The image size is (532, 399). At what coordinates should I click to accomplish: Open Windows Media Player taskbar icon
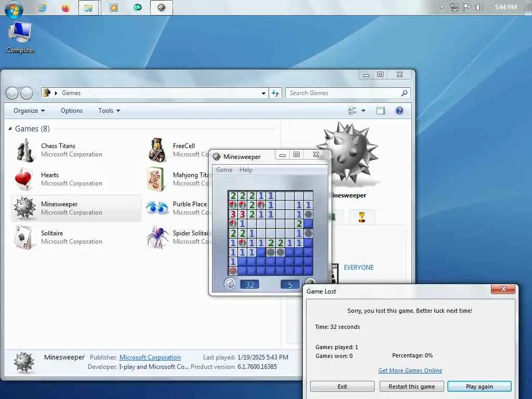114,7
